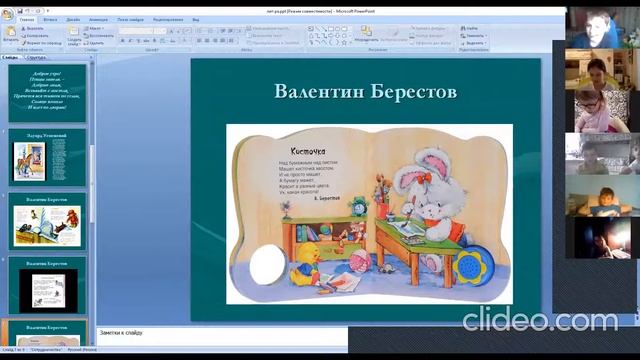The height and width of the screenshot is (360, 640).
Task: Toggle center text alignment
Action: click(207, 41)
